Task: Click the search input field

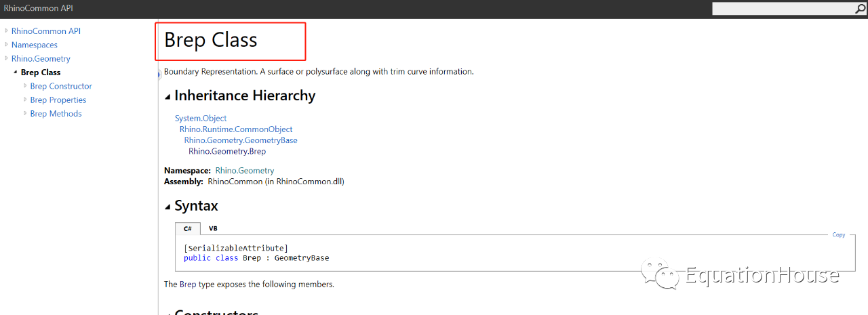Action: point(780,9)
